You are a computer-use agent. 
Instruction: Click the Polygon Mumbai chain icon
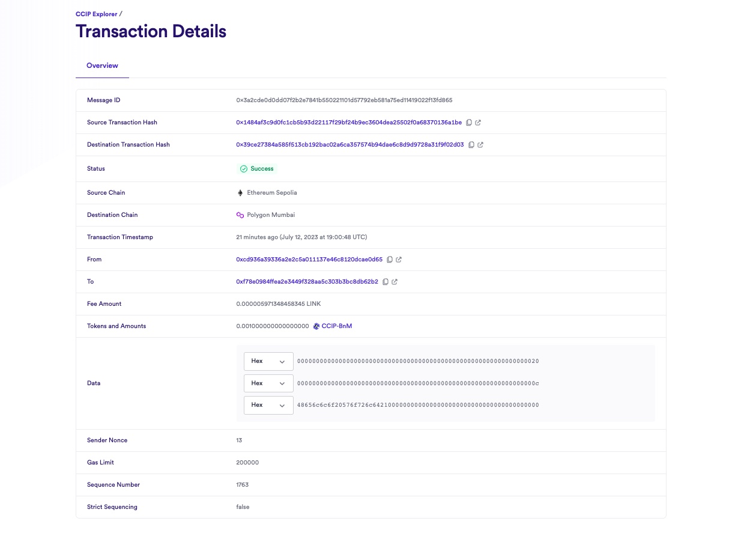240,215
